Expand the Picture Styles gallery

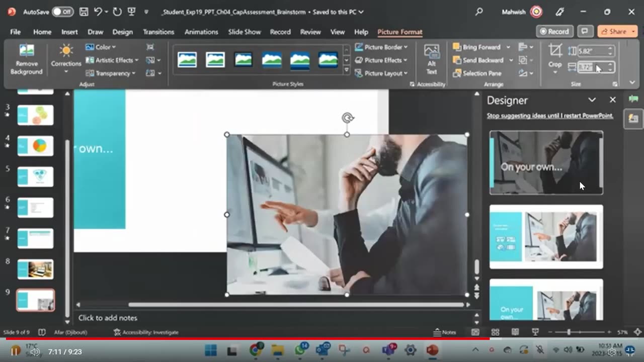(346, 70)
